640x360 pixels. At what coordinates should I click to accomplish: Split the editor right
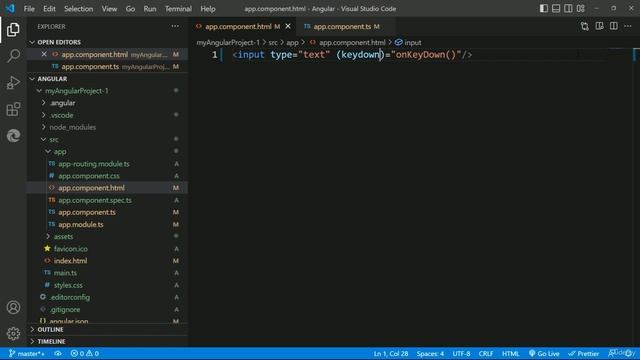coord(613,26)
